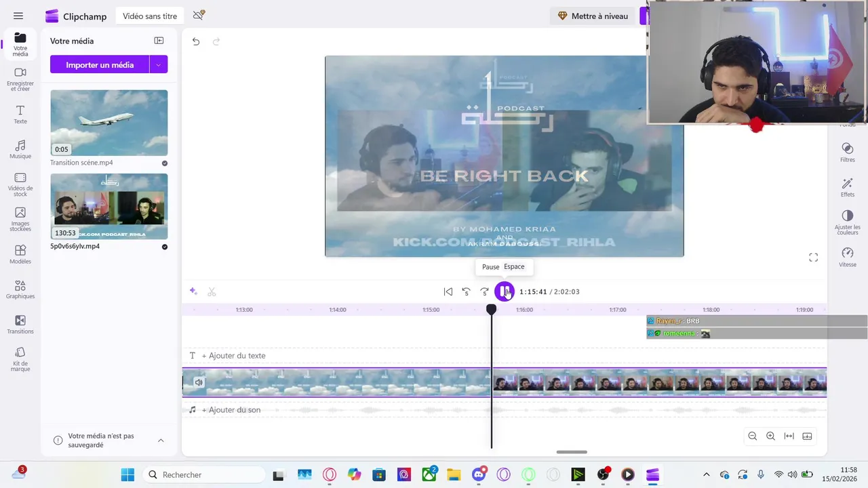Click the undo arrow
This screenshot has height=488, width=868.
coord(196,41)
